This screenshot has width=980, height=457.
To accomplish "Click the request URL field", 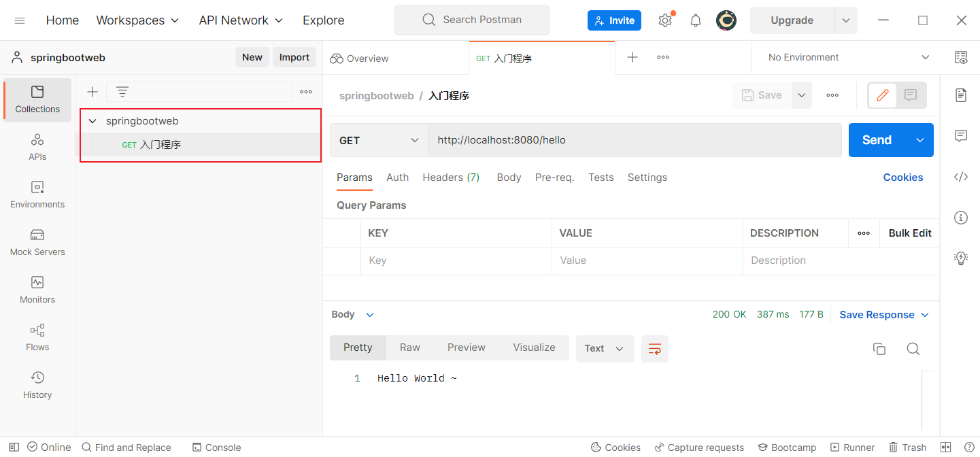I will tap(634, 140).
